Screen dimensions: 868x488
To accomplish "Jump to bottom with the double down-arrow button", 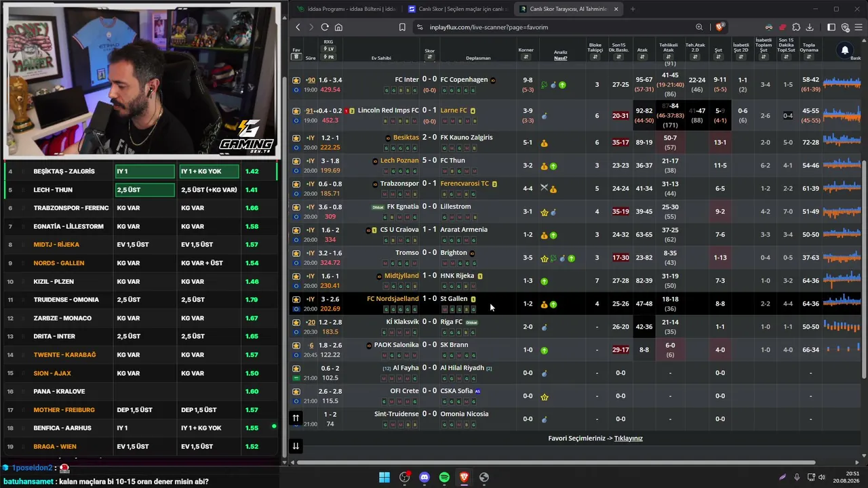I will (x=296, y=446).
